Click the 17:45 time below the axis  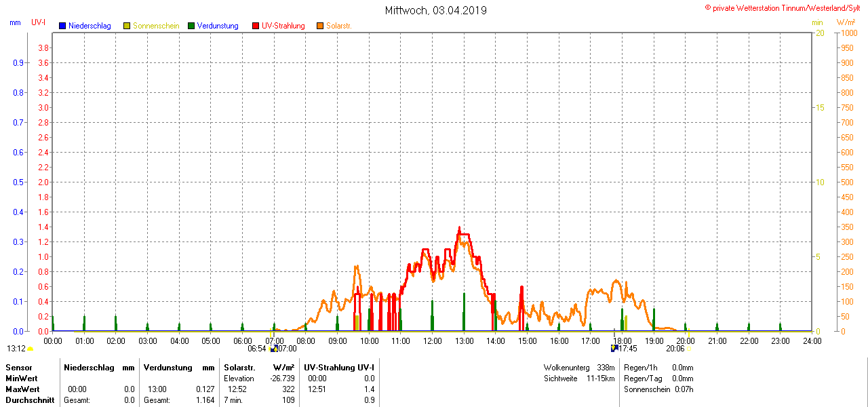tap(628, 349)
